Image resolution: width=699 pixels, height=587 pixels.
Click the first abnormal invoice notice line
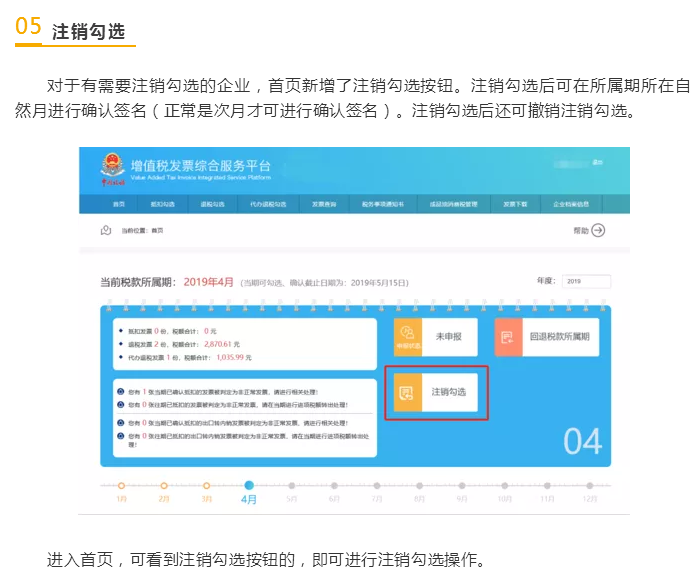240,392
